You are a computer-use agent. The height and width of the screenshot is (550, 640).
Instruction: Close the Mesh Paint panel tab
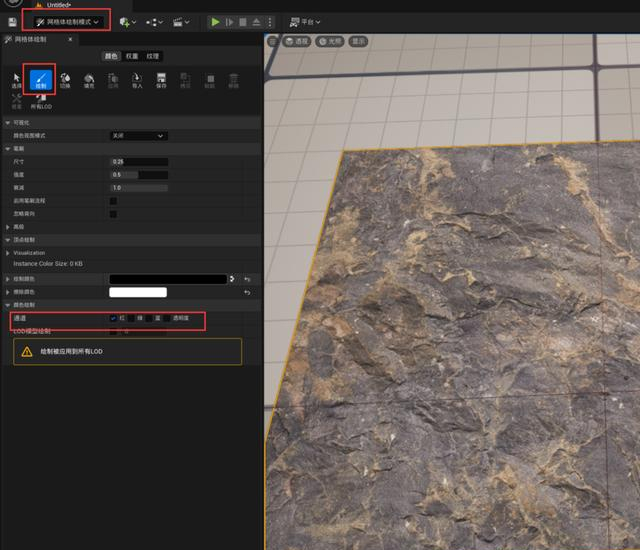(70, 39)
